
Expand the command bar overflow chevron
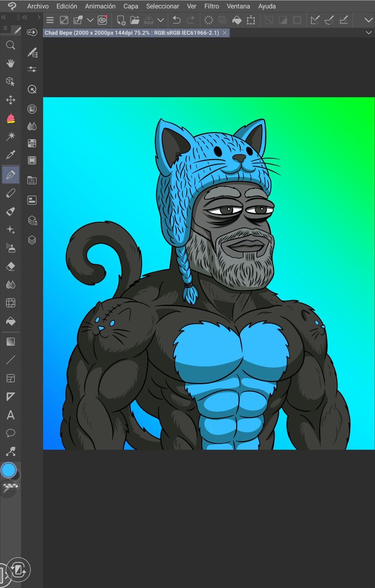tap(369, 20)
